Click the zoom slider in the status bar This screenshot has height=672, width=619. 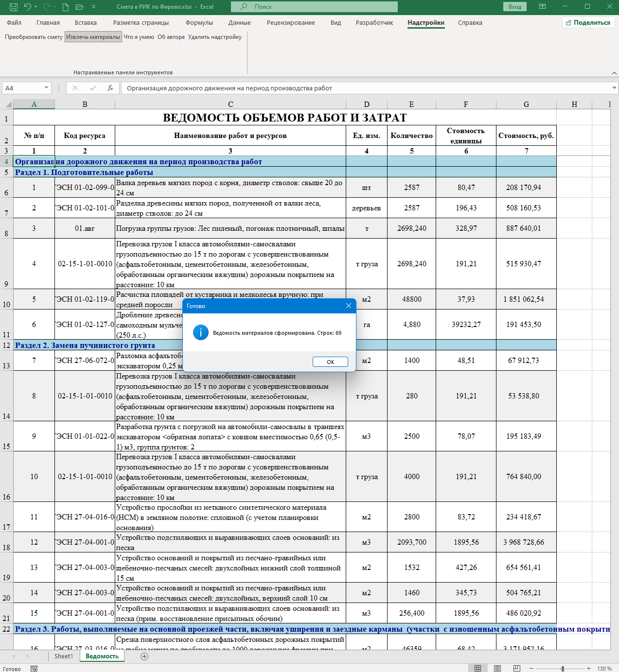563,669
